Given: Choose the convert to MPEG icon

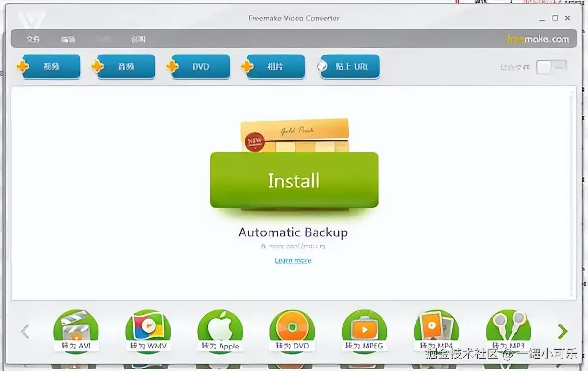Looking at the screenshot, I should tap(364, 332).
